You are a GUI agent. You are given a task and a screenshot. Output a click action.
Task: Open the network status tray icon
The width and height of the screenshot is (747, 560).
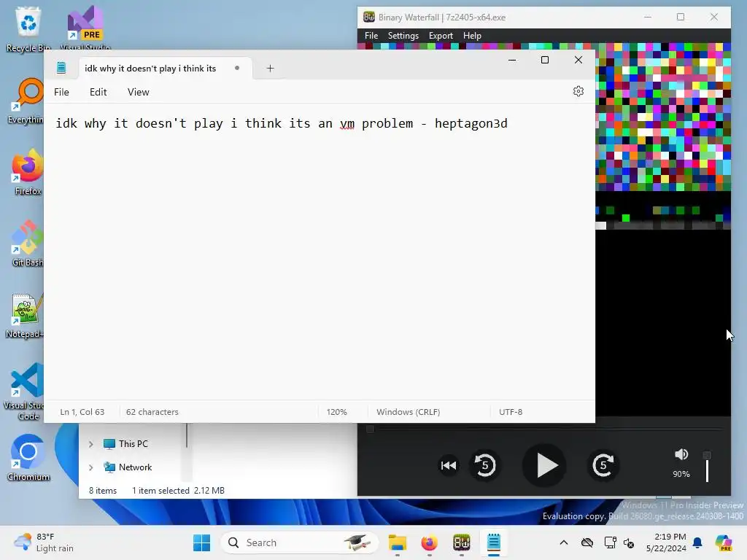click(610, 542)
